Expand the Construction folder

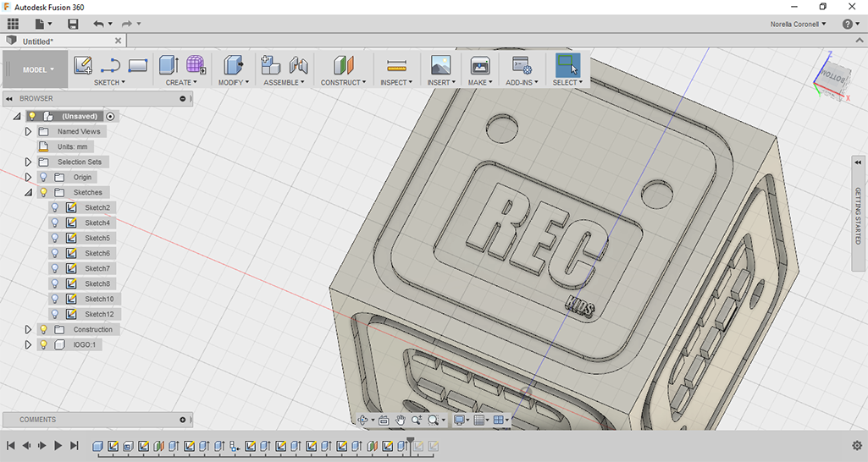pyautogui.click(x=28, y=329)
